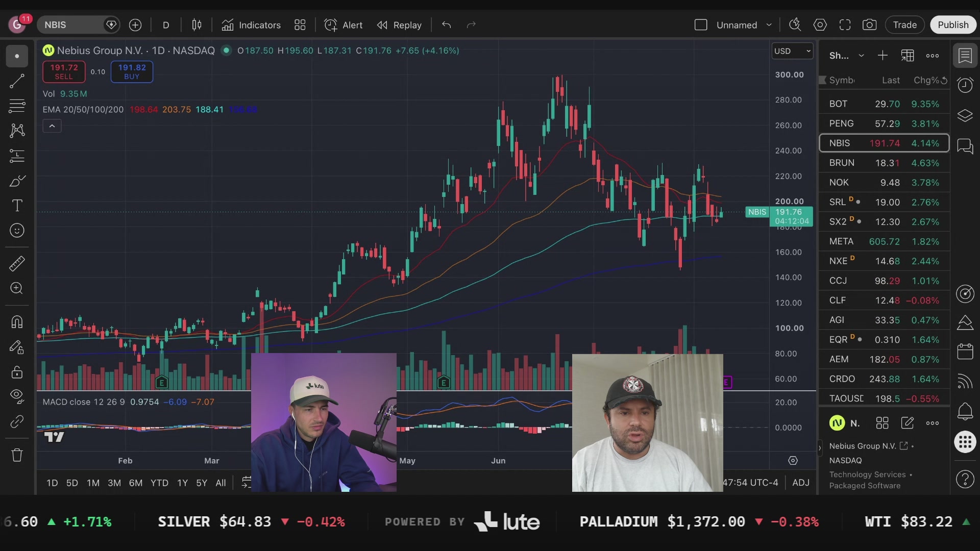Viewport: 980px width, 551px height.
Task: Open chart settings gear in top toolbar
Action: [x=820, y=25]
